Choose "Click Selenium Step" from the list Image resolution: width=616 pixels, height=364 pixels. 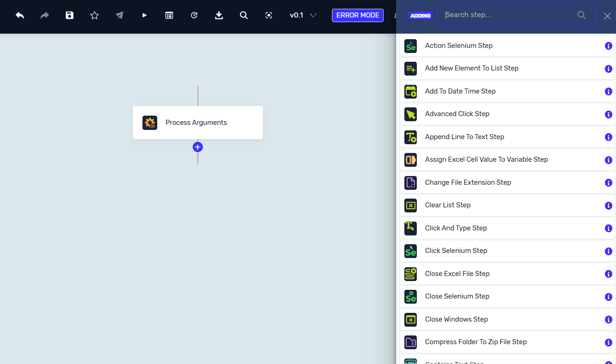pos(507,251)
